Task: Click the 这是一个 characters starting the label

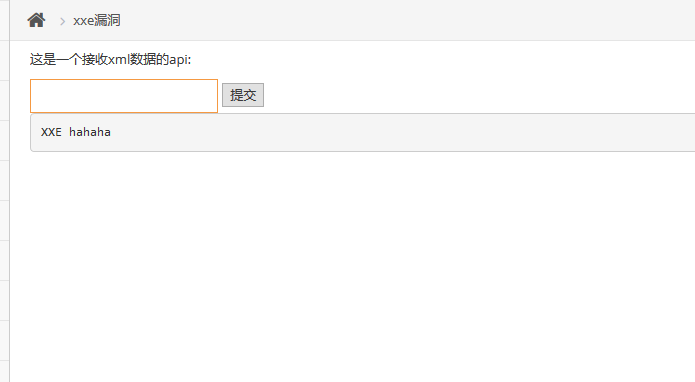Action: coord(56,59)
